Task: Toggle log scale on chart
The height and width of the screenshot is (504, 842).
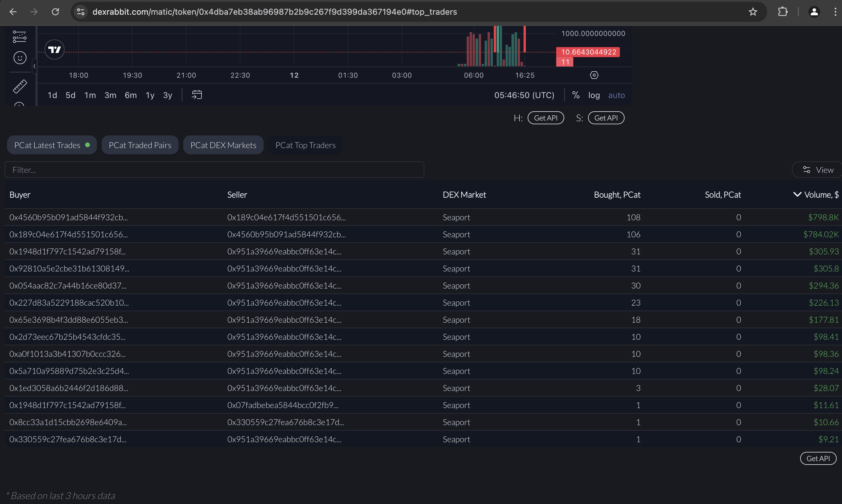Action: 594,95
